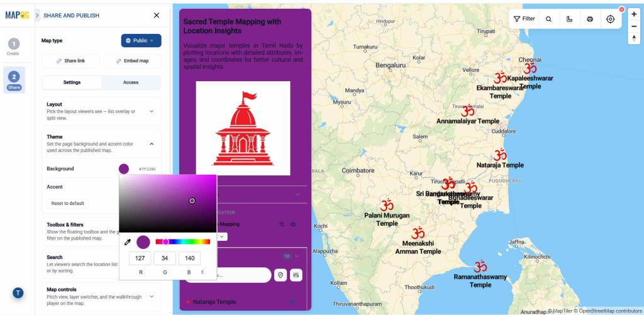The width and height of the screenshot is (644, 315).
Task: Select the measure tool icon
Action: click(569, 19)
